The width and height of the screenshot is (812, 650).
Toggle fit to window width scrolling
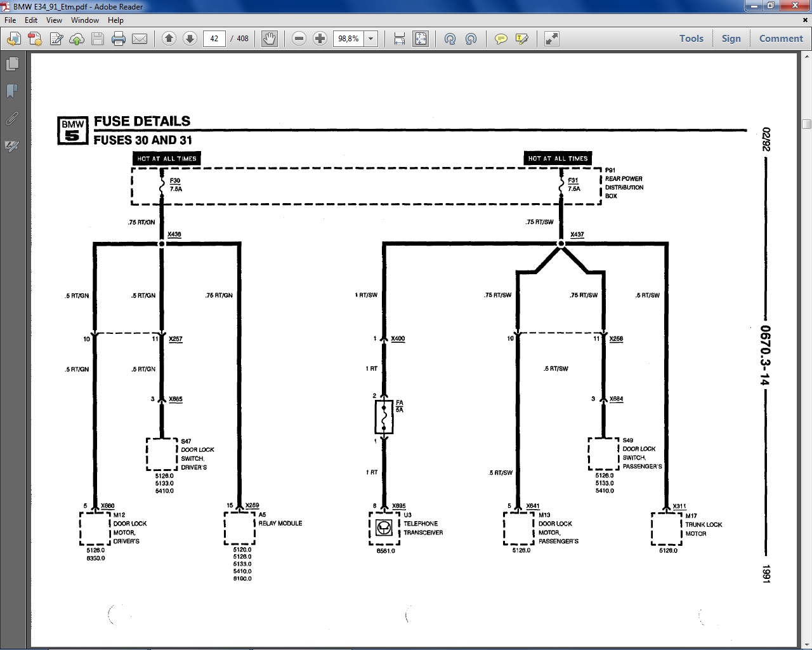pos(400,39)
